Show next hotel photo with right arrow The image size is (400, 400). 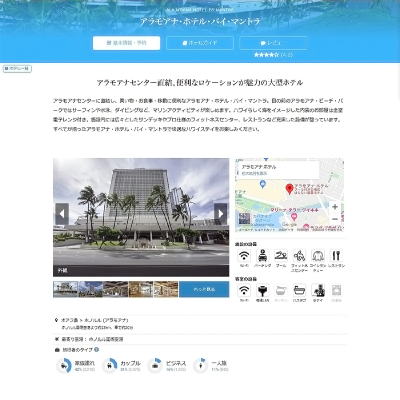pos(220,214)
